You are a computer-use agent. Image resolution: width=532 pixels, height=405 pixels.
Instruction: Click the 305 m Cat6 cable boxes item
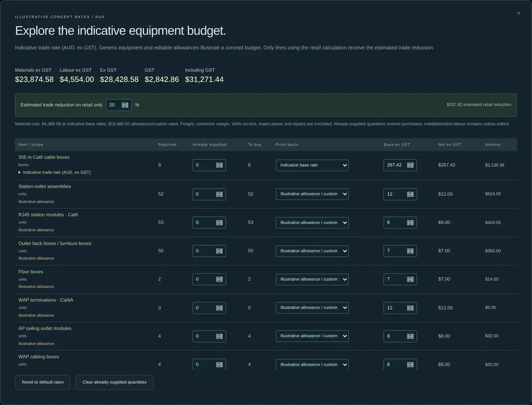[x=44, y=157]
